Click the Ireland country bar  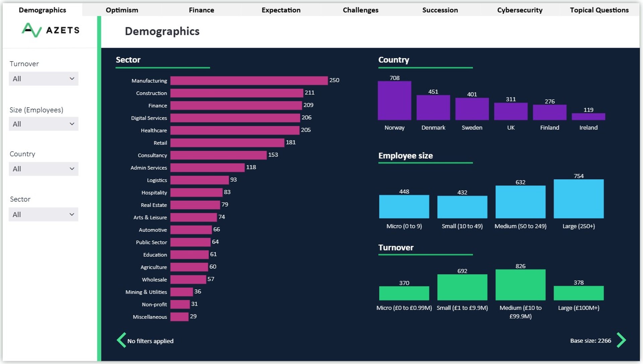[x=588, y=117]
